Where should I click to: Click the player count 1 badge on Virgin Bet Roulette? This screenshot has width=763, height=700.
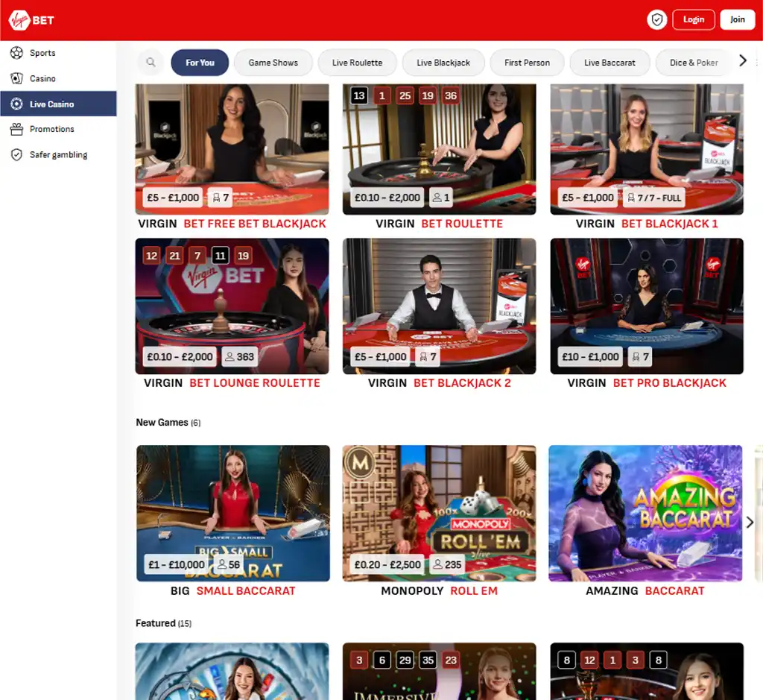pos(441,198)
